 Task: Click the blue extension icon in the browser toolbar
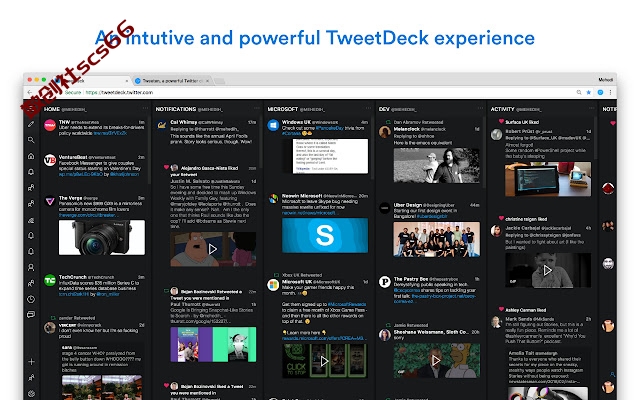coord(600,93)
